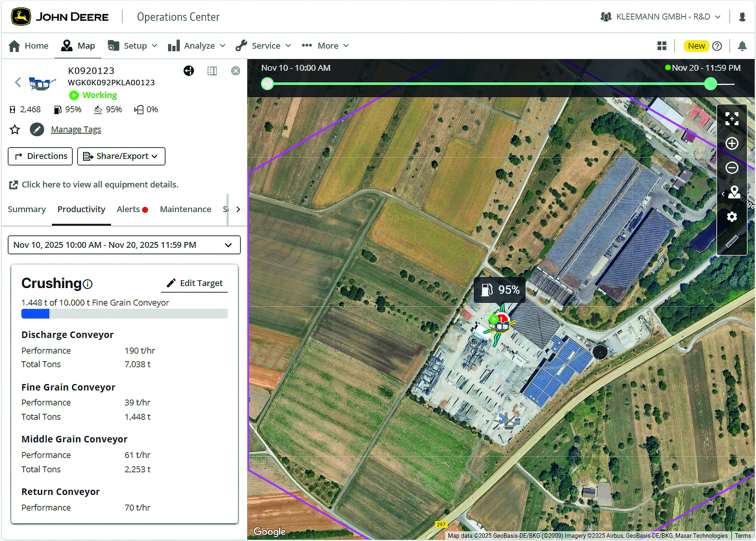756x541 pixels.
Task: Open the Share/Export dropdown
Action: 121,156
